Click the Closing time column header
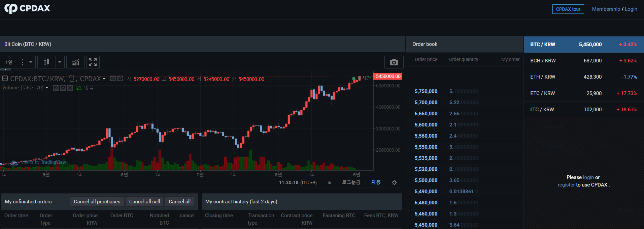Viewport: 644px width, 229px height. pyautogui.click(x=219, y=216)
